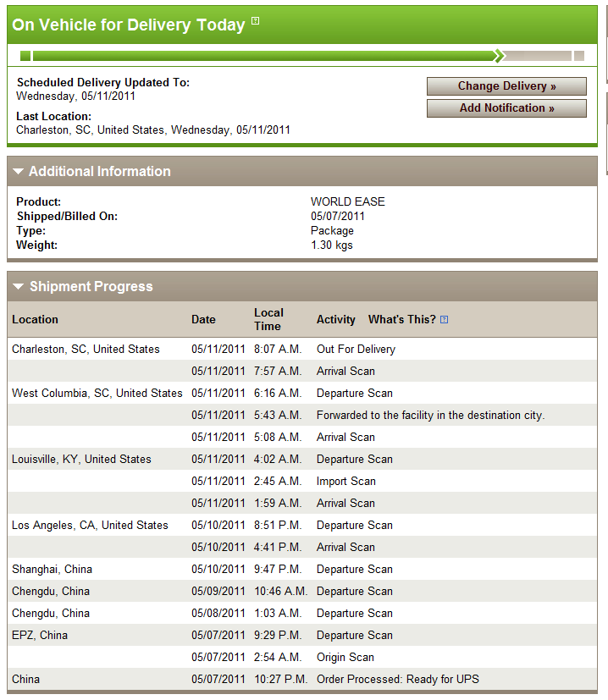
Task: Click the Location column header
Action: point(35,320)
